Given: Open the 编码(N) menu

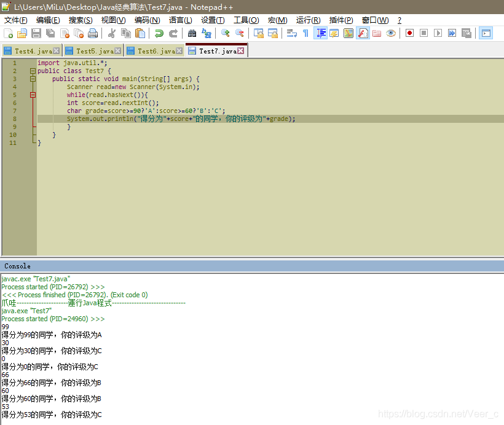Looking at the screenshot, I should [148, 20].
